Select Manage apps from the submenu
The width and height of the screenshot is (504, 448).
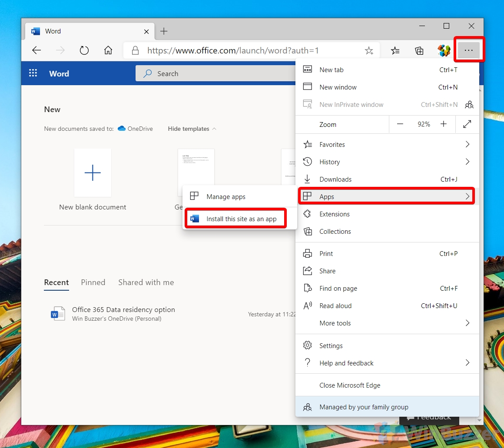tap(225, 196)
